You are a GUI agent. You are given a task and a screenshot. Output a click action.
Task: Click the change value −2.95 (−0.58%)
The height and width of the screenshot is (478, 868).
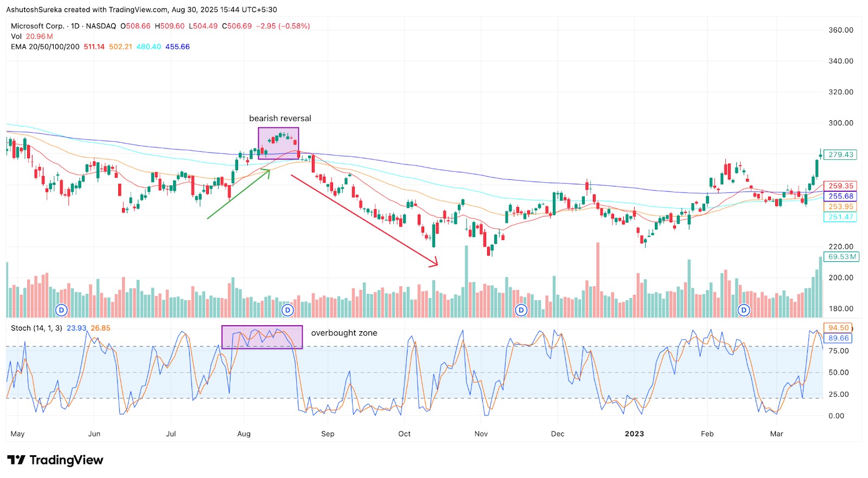pyautogui.click(x=283, y=26)
